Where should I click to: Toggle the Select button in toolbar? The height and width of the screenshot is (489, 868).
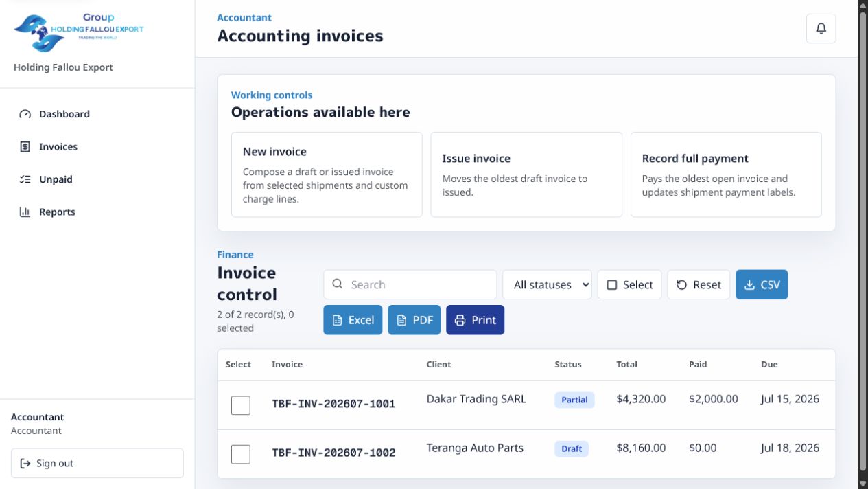(x=630, y=284)
